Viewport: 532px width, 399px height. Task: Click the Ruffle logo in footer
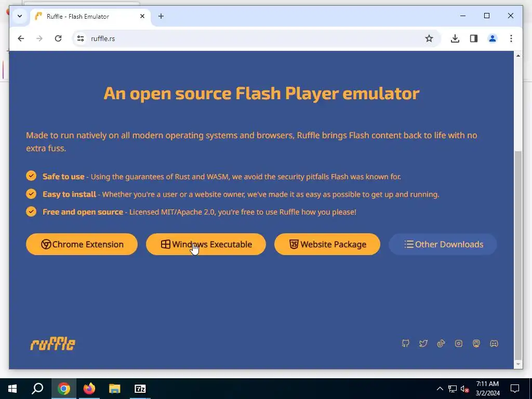pos(53,344)
